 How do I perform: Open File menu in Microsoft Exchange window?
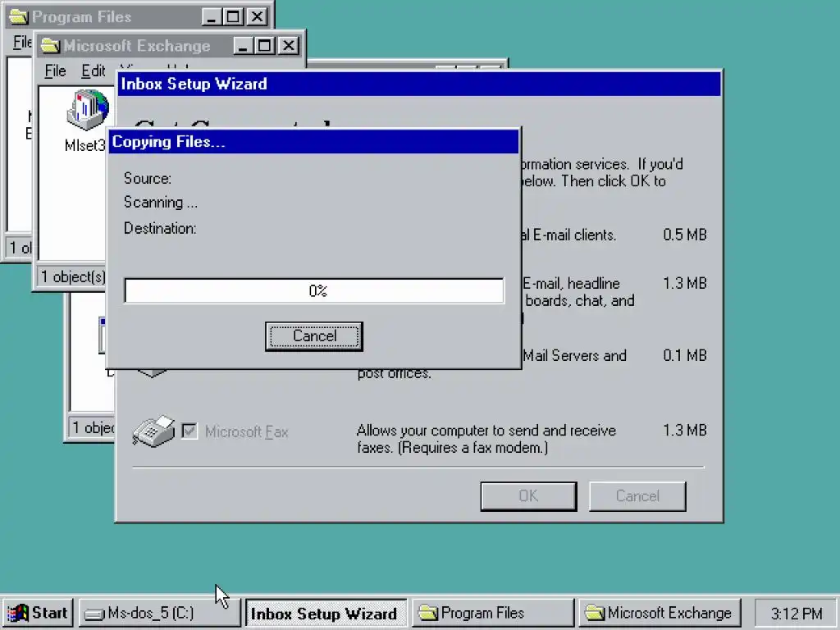click(55, 71)
